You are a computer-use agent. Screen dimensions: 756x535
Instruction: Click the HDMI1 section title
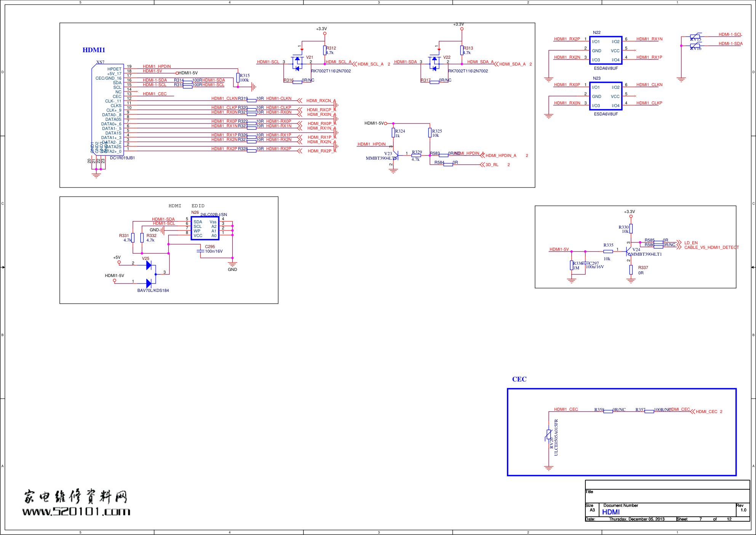click(x=94, y=50)
